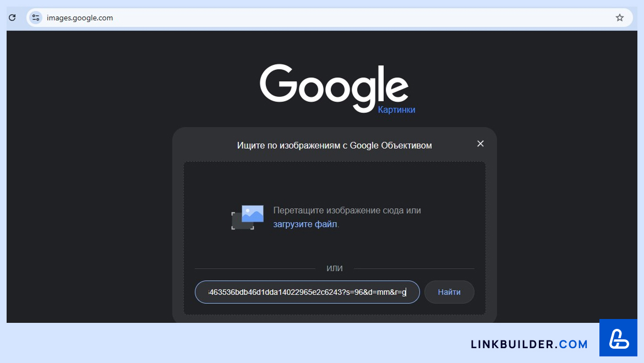
Task: Click the Найти search button
Action: click(x=449, y=292)
